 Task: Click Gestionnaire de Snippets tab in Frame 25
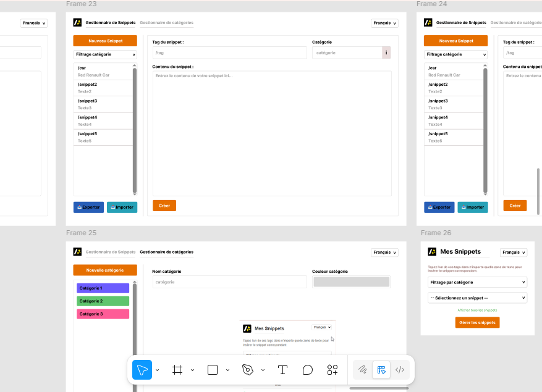point(110,252)
